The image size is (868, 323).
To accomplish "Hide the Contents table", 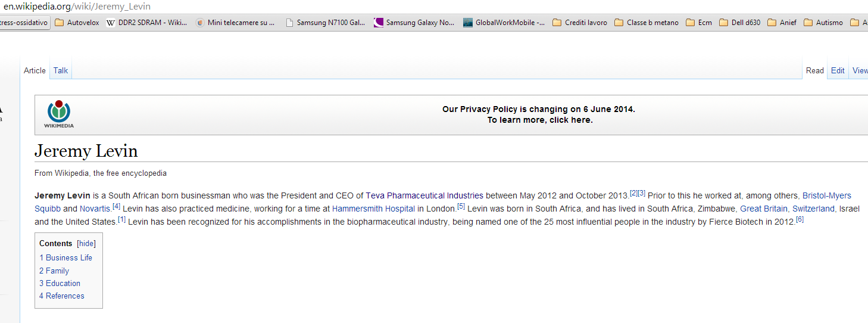I will [x=86, y=243].
